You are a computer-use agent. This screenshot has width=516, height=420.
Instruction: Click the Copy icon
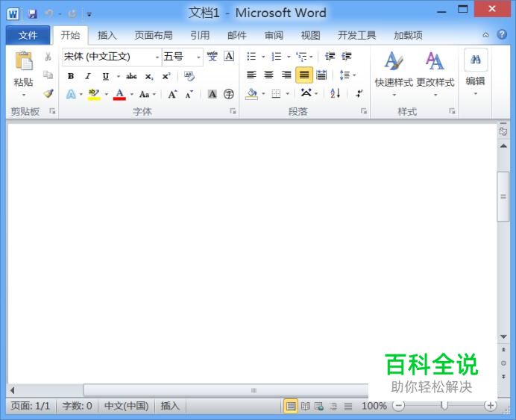48,75
